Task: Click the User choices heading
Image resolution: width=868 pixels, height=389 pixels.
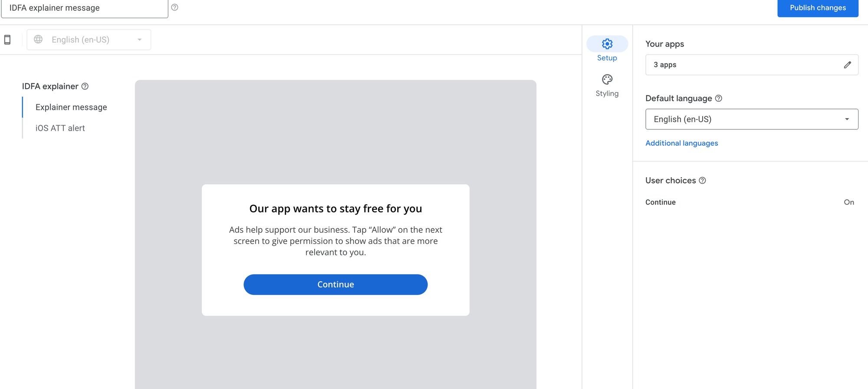Action: click(x=671, y=181)
